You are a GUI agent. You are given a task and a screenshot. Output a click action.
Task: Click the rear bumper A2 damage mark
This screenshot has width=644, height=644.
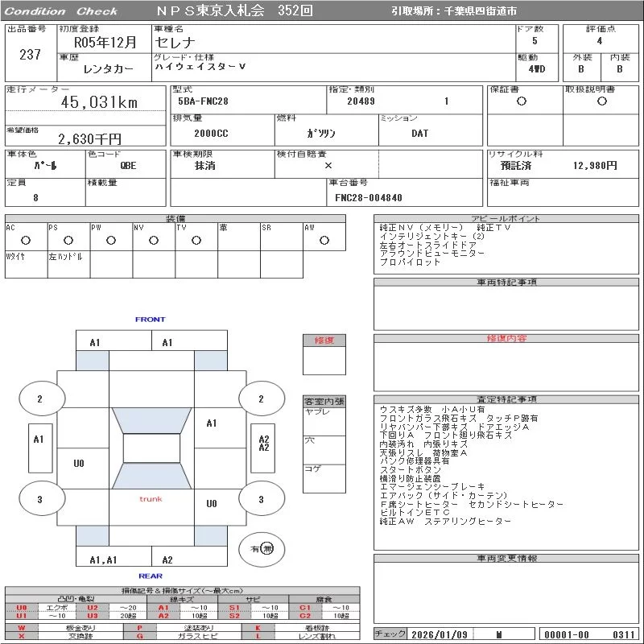(x=167, y=560)
